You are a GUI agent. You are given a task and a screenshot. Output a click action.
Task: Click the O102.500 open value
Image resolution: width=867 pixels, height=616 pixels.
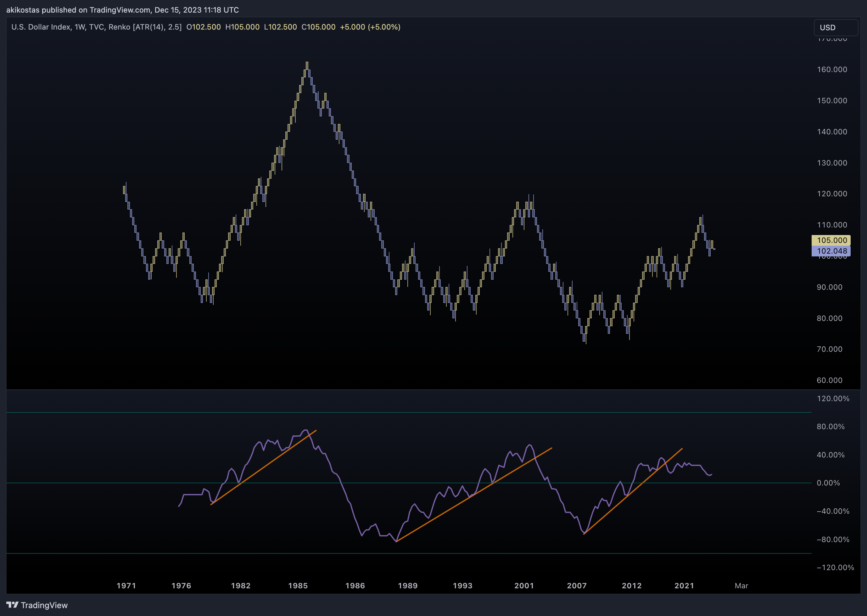coord(204,27)
